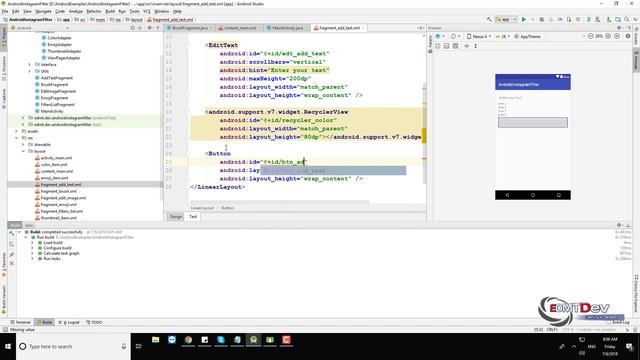Click the code completion suggestion popup item
Viewport: 640px width, 360px height.
coord(333,171)
